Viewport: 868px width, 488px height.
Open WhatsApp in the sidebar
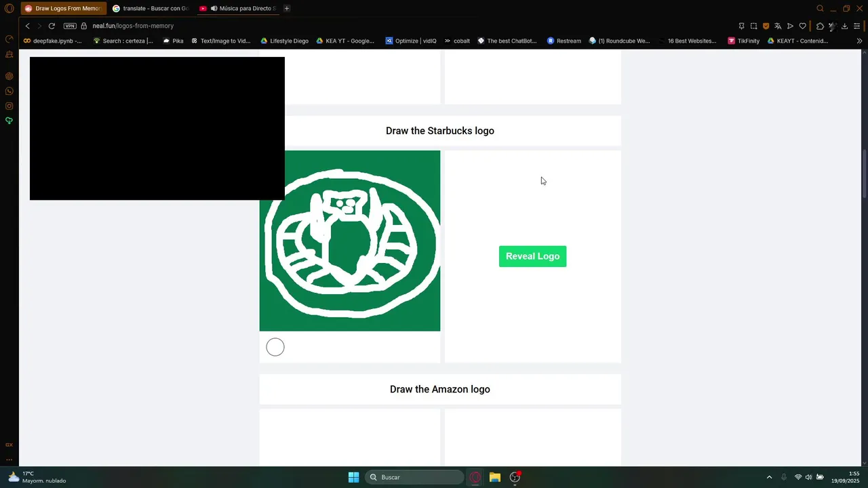point(9,91)
